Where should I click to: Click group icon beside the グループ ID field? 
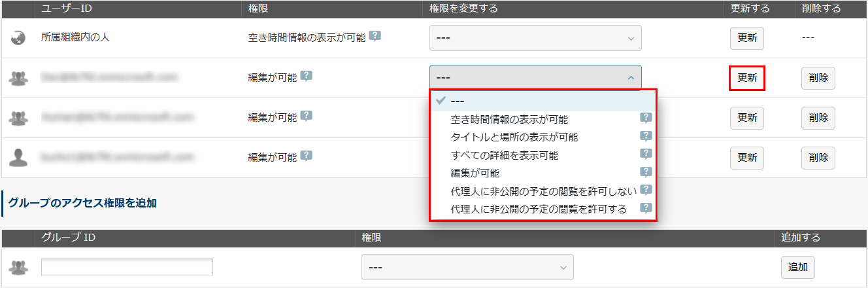click(x=18, y=267)
